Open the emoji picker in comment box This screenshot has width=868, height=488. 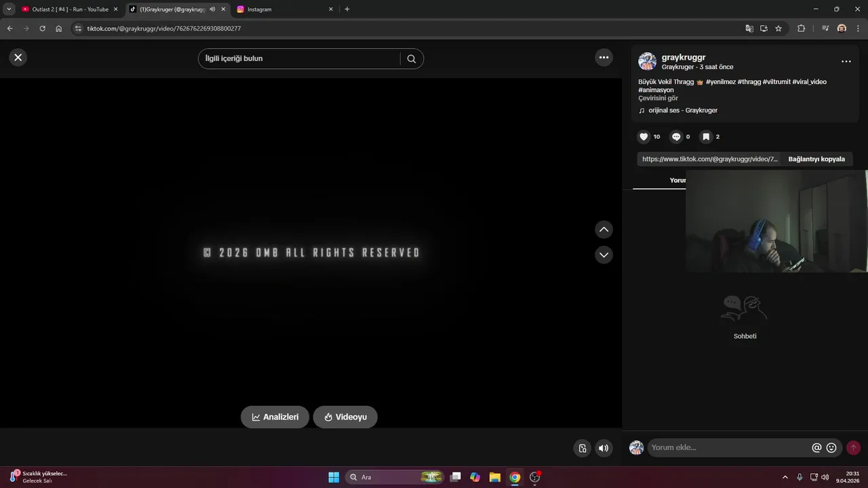(831, 447)
